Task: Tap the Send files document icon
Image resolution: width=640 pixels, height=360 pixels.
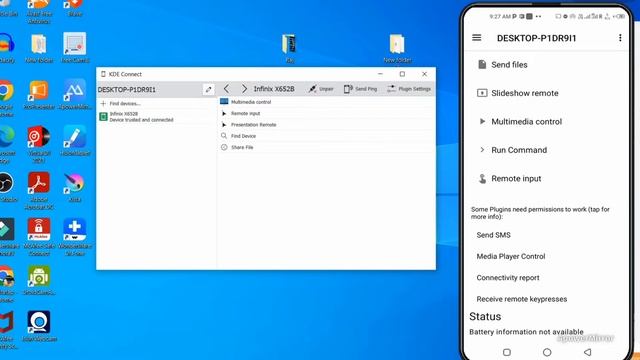Action: (482, 64)
